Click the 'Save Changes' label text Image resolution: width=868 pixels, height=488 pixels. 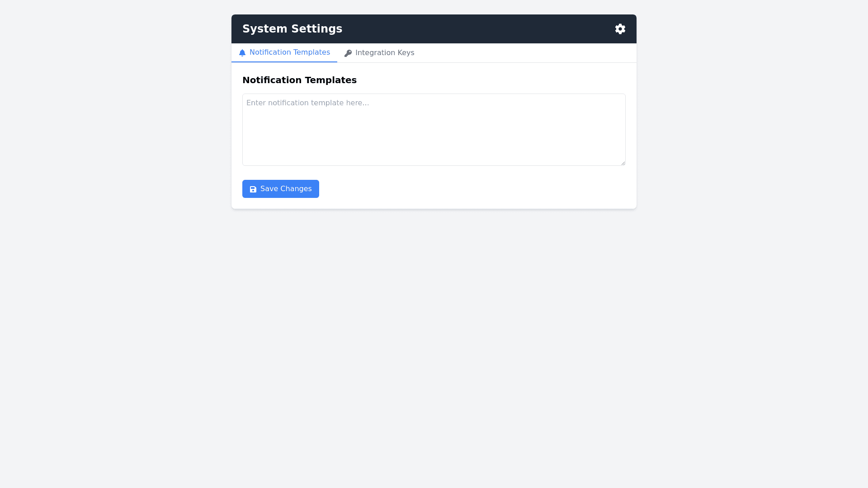(286, 189)
